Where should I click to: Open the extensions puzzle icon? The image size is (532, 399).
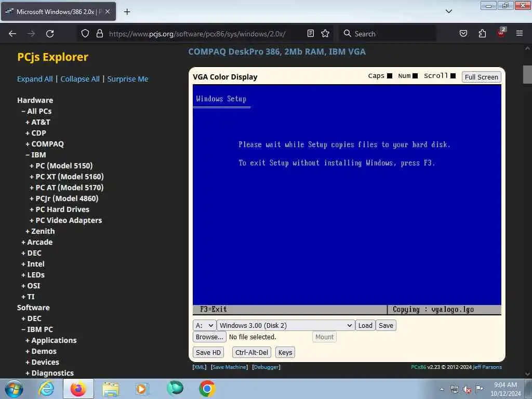click(x=482, y=33)
